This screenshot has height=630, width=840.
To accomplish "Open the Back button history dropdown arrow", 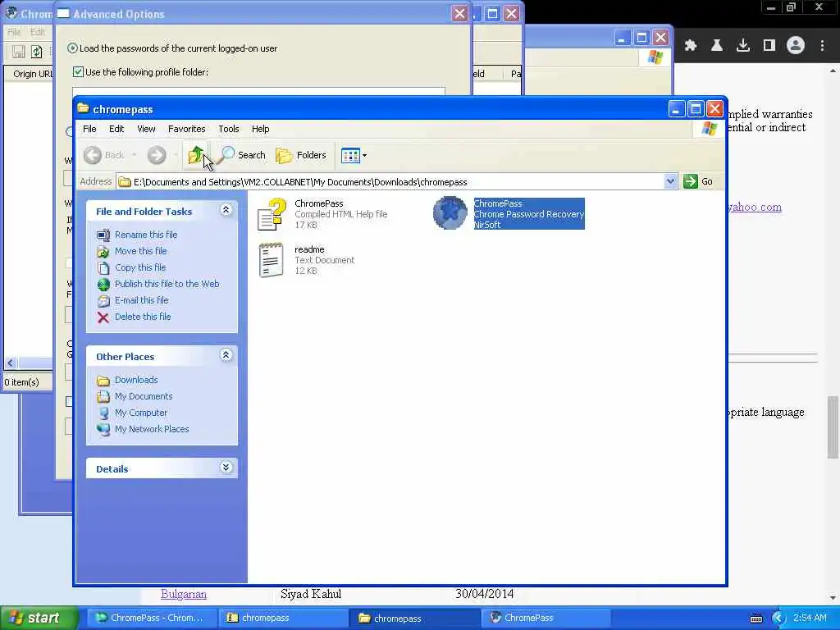I will [x=134, y=155].
